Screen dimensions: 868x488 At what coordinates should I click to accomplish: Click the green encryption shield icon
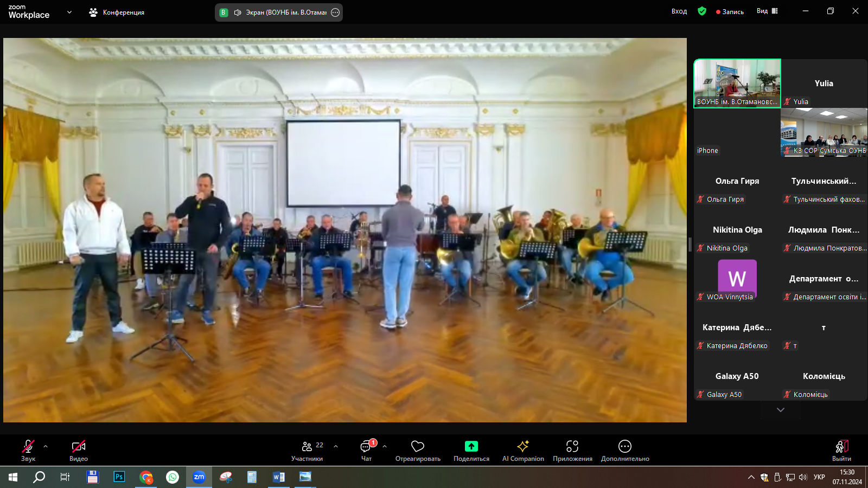(701, 11)
